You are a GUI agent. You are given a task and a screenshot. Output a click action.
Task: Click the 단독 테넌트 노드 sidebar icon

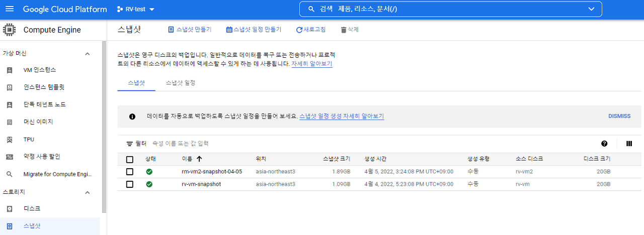click(9, 105)
